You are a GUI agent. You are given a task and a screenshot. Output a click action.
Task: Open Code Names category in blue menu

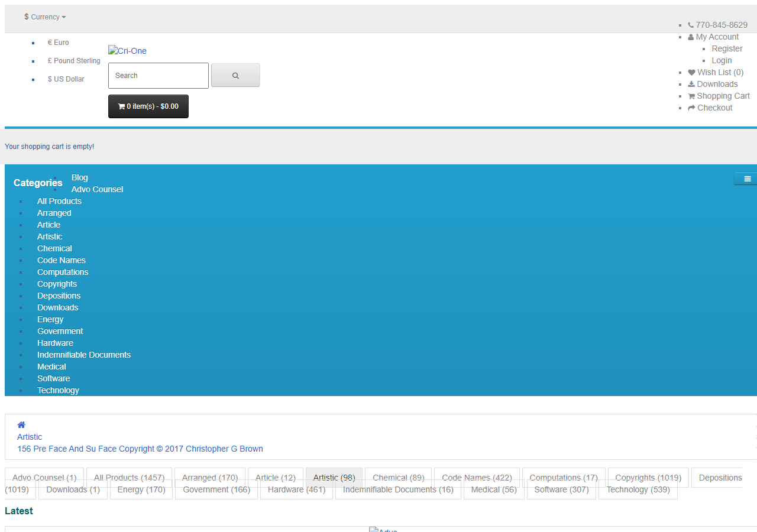pyautogui.click(x=62, y=260)
